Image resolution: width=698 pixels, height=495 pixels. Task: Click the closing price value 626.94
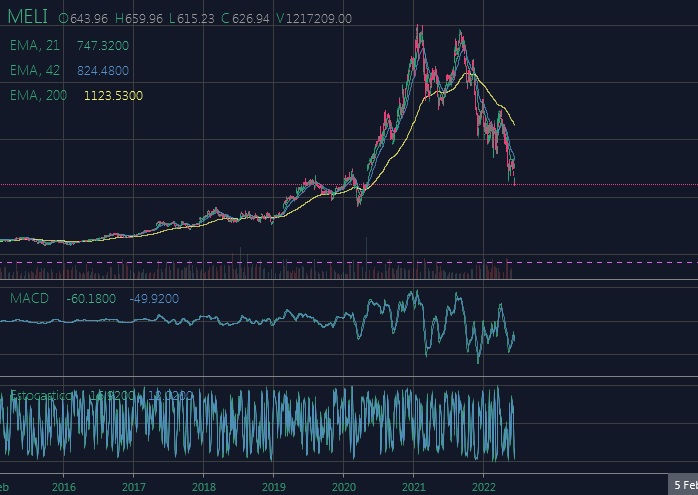point(251,18)
